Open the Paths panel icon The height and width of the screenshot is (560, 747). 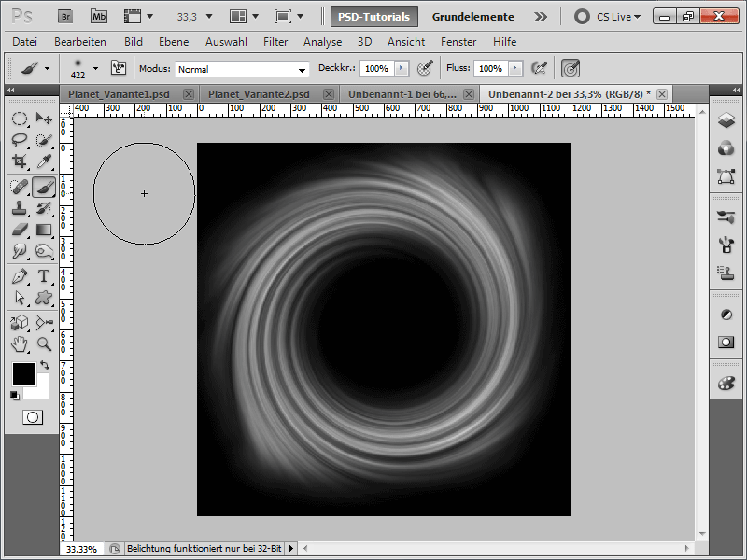coord(726,176)
